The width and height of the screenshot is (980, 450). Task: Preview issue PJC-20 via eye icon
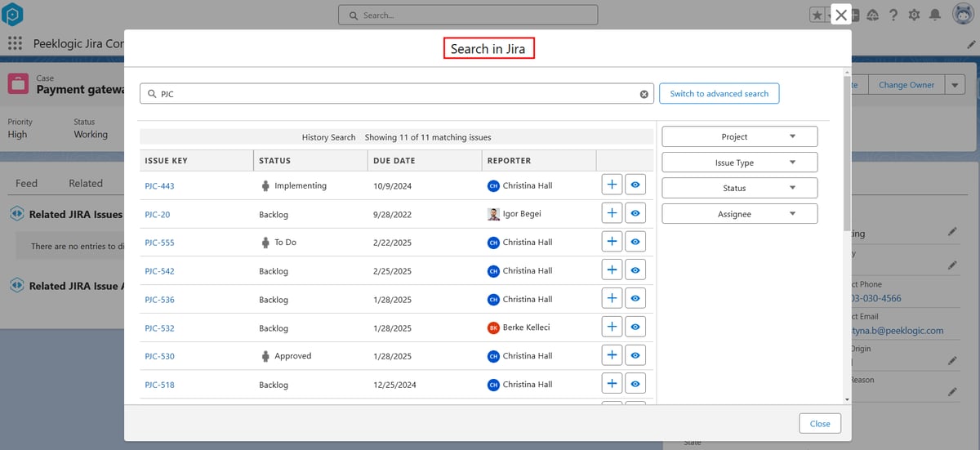[635, 214]
